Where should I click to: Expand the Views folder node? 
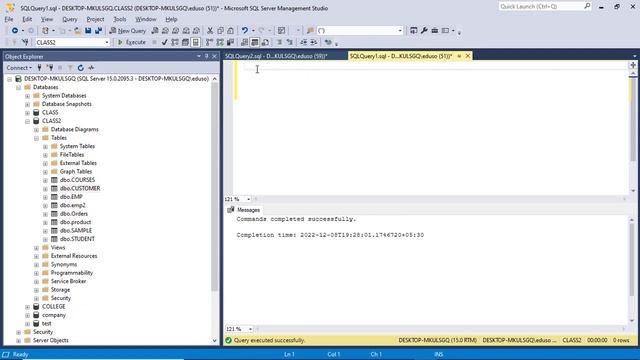click(x=36, y=248)
